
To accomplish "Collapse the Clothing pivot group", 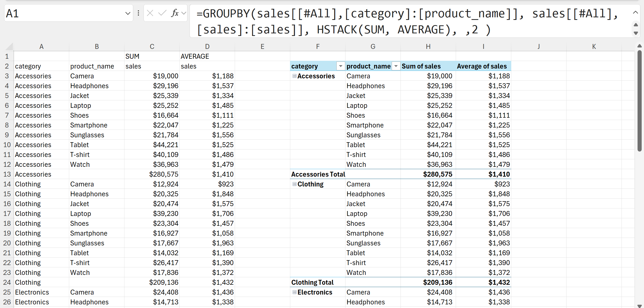I will pyautogui.click(x=294, y=184).
